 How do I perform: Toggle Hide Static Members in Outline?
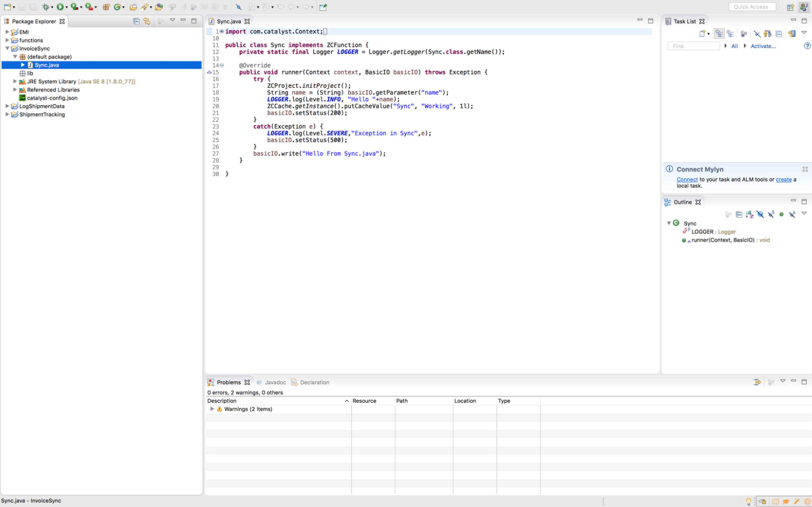tap(771, 214)
